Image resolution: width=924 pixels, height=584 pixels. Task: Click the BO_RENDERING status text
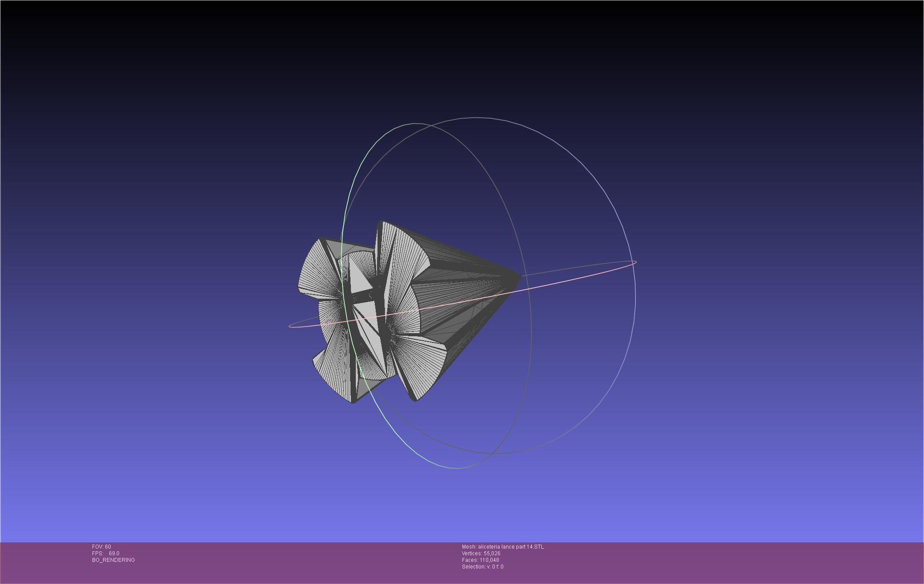(113, 560)
